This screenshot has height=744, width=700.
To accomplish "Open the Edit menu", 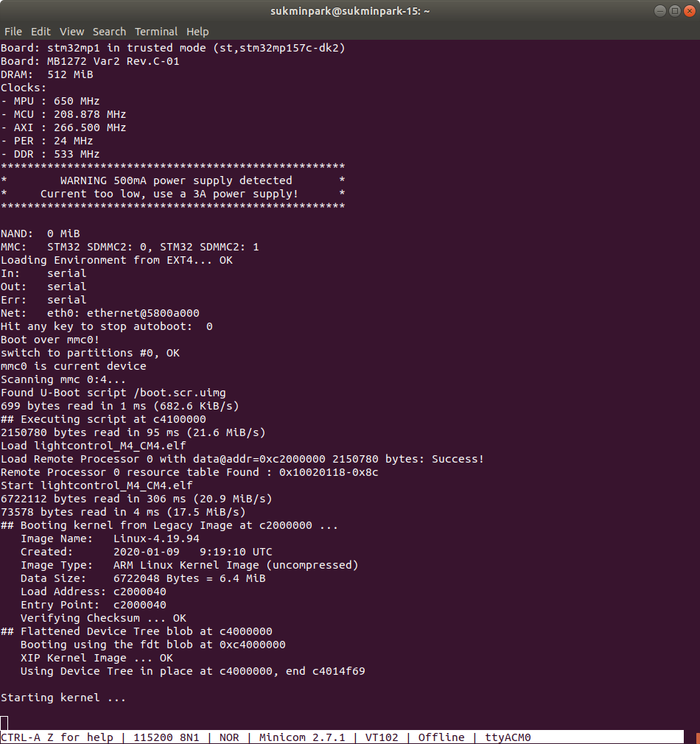I will click(41, 32).
